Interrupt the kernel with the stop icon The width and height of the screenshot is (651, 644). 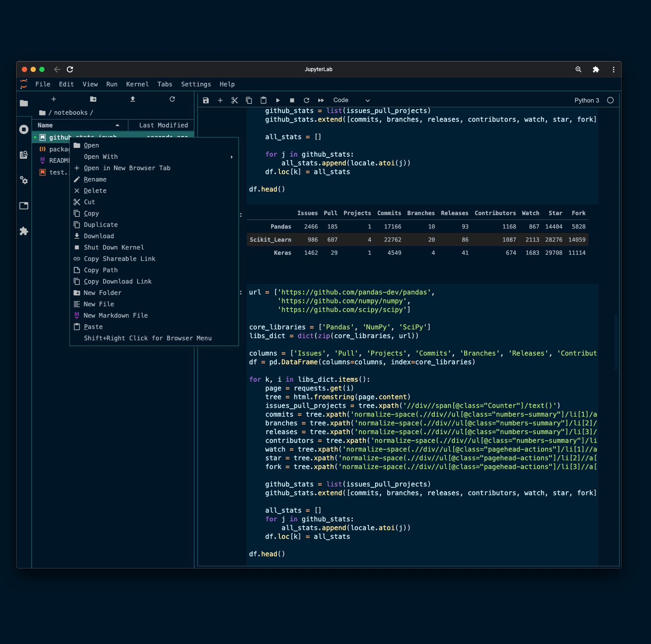(x=292, y=100)
